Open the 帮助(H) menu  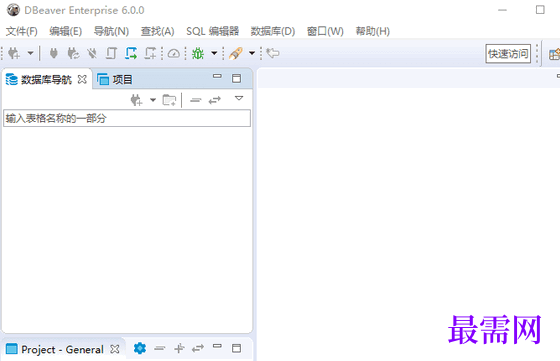pos(372,31)
